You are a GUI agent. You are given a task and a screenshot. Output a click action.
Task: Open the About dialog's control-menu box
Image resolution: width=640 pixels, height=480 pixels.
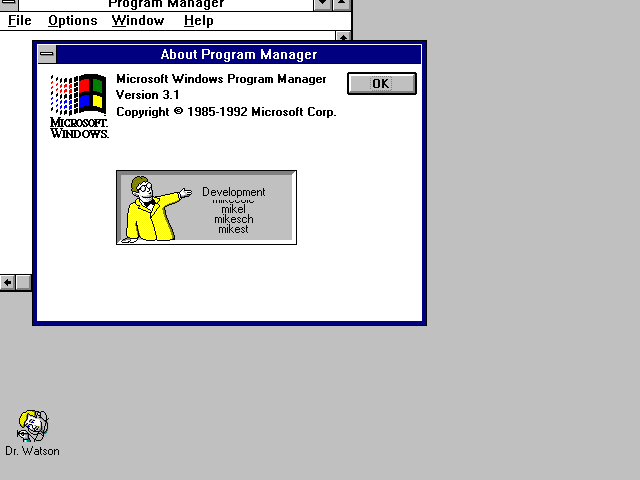pos(47,55)
